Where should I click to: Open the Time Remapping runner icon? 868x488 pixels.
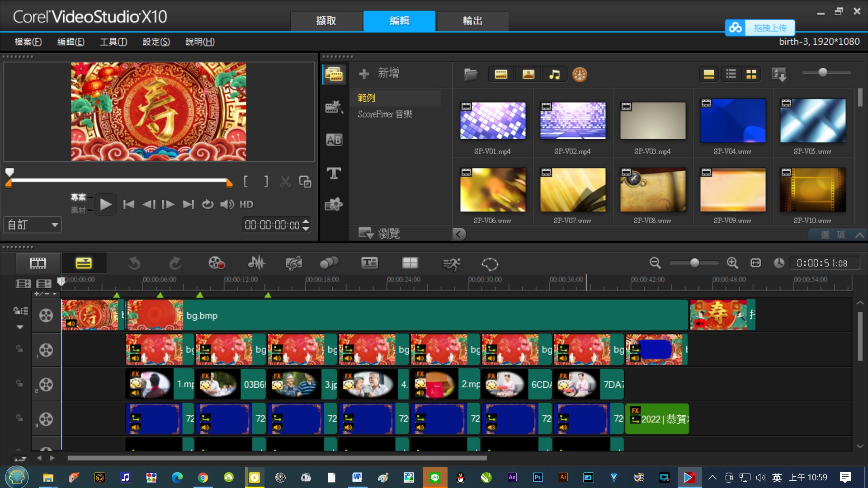tap(451, 264)
